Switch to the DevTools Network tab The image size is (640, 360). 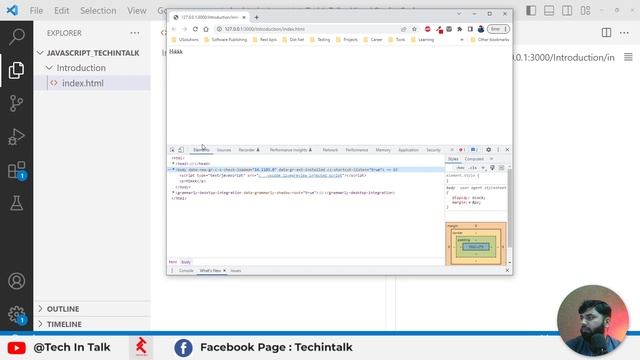point(330,150)
